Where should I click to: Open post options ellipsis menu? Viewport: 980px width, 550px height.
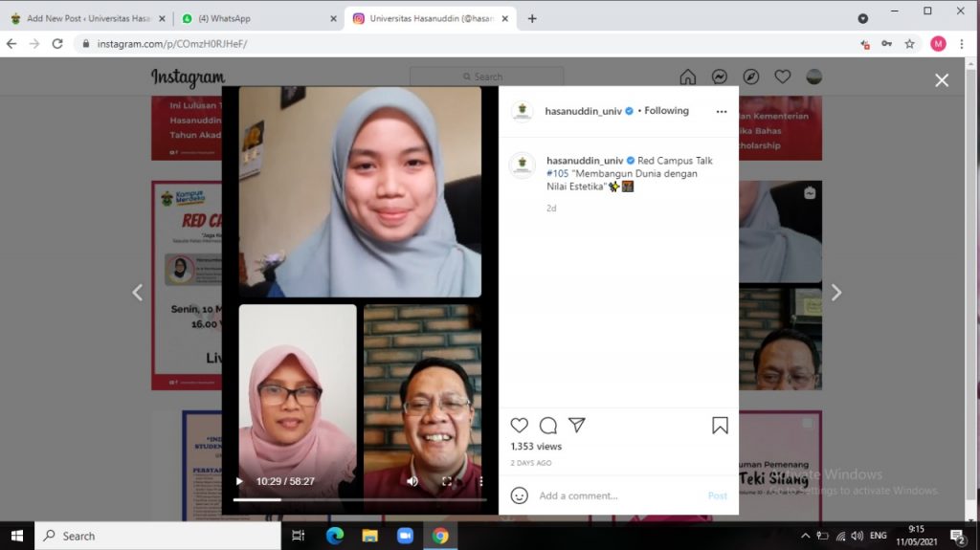coord(722,111)
